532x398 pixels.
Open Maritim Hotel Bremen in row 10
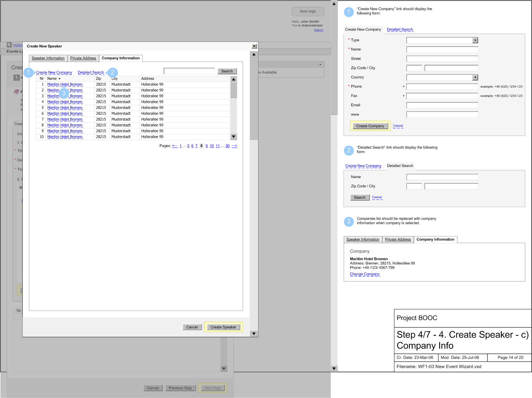(x=65, y=137)
